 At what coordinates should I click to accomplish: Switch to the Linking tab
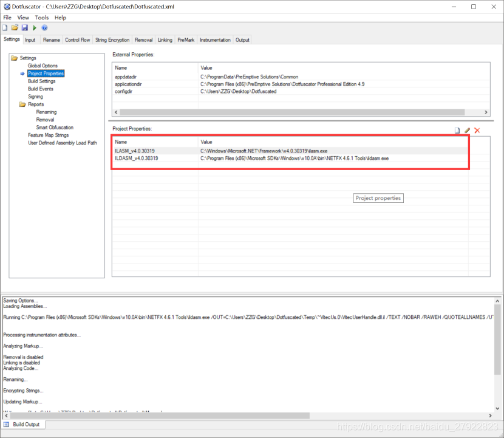[165, 40]
